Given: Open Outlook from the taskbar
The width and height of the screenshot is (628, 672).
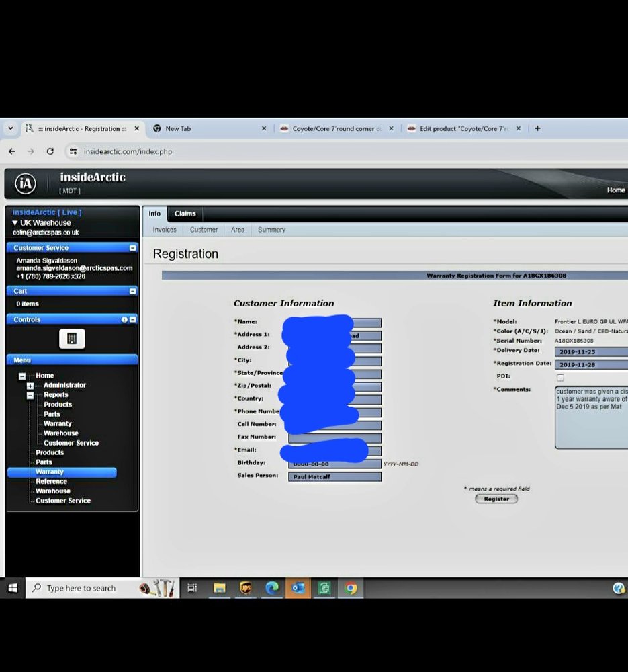Looking at the screenshot, I should pyautogui.click(x=298, y=588).
